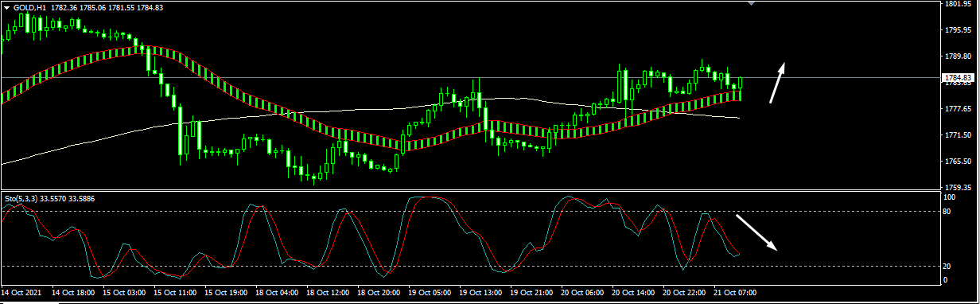Click the 14 Oct 2021 time label
980x304 pixels.
coord(21,293)
